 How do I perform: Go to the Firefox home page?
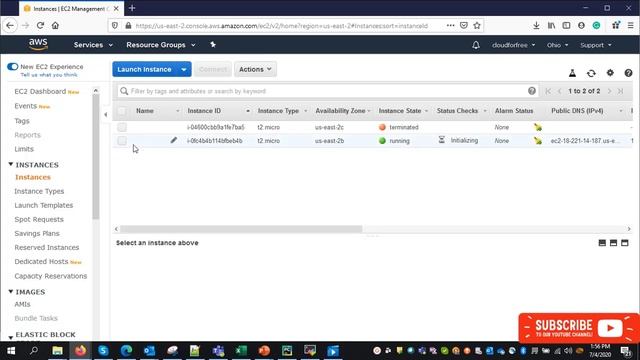[55, 25]
